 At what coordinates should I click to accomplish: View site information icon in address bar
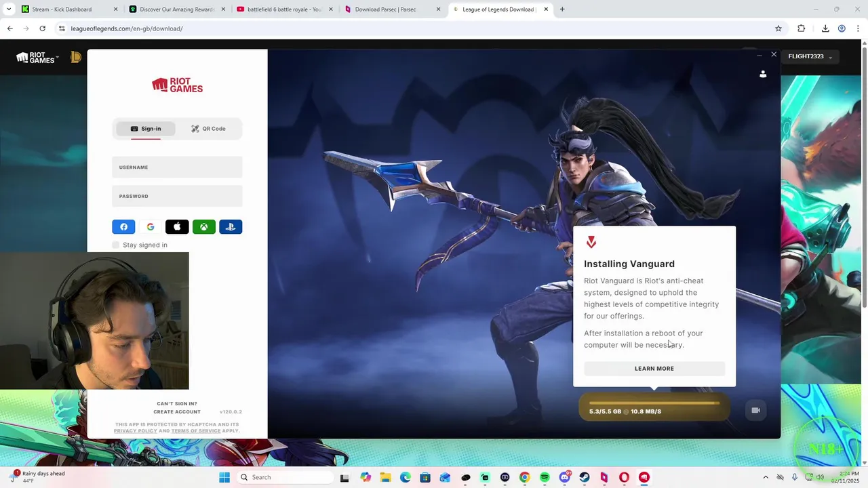coord(62,28)
